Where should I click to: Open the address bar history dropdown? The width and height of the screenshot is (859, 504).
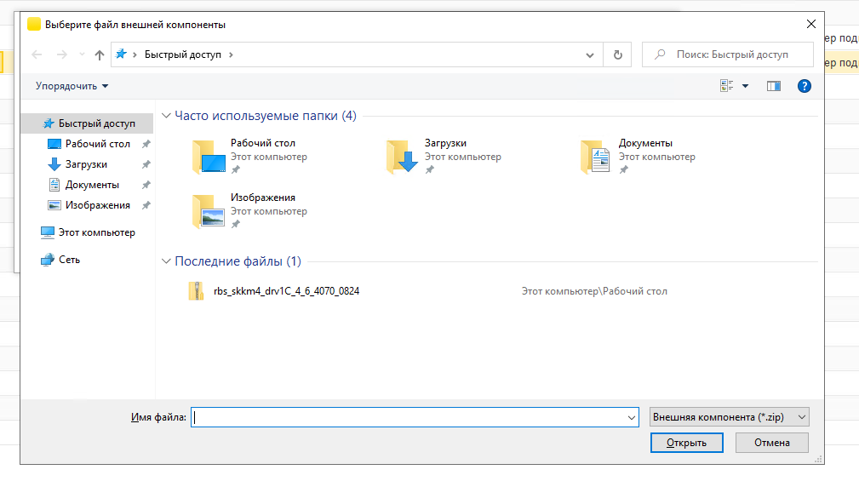pos(589,54)
